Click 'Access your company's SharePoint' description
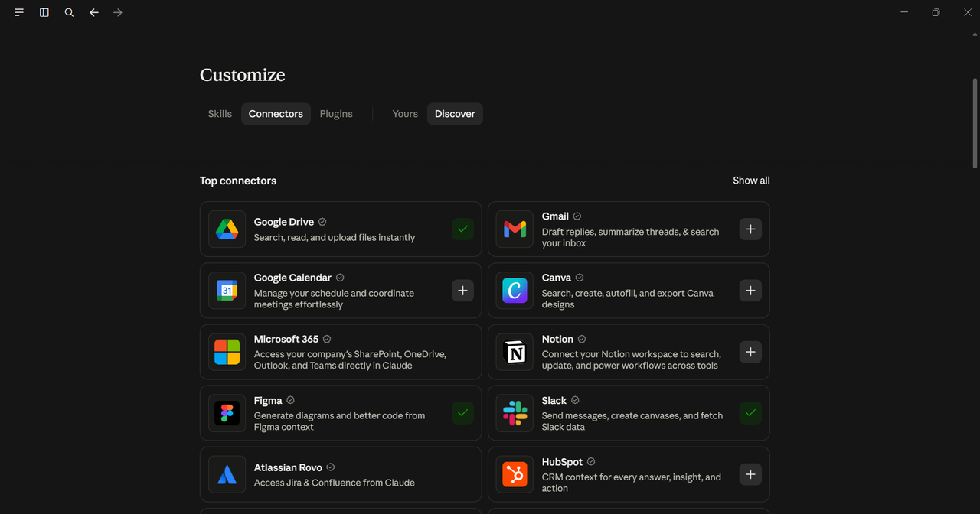Image resolution: width=980 pixels, height=514 pixels. point(350,360)
